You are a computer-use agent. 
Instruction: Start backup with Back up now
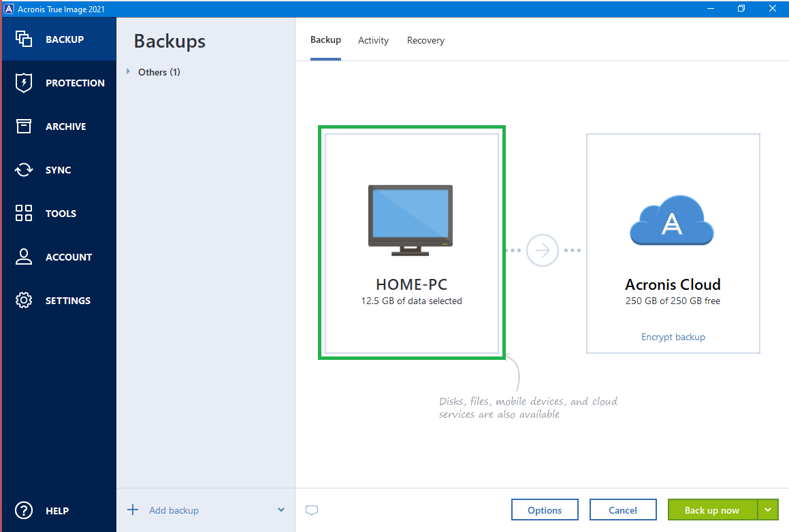point(712,509)
